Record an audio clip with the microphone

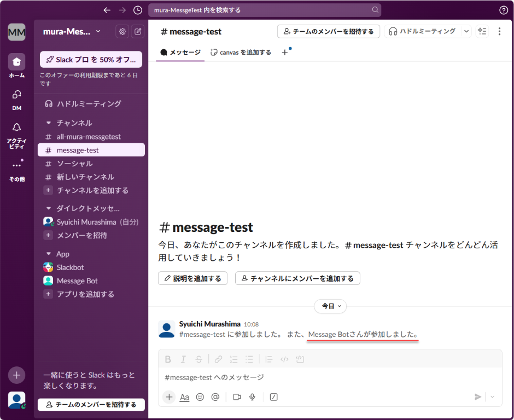[x=252, y=397]
